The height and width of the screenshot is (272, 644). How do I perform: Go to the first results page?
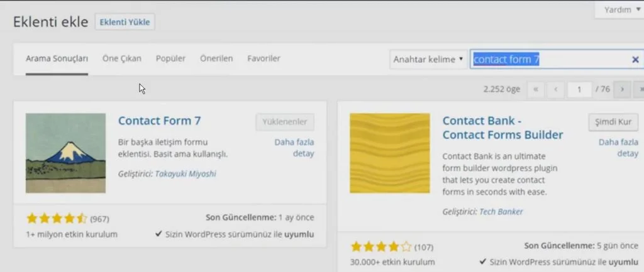(536, 89)
